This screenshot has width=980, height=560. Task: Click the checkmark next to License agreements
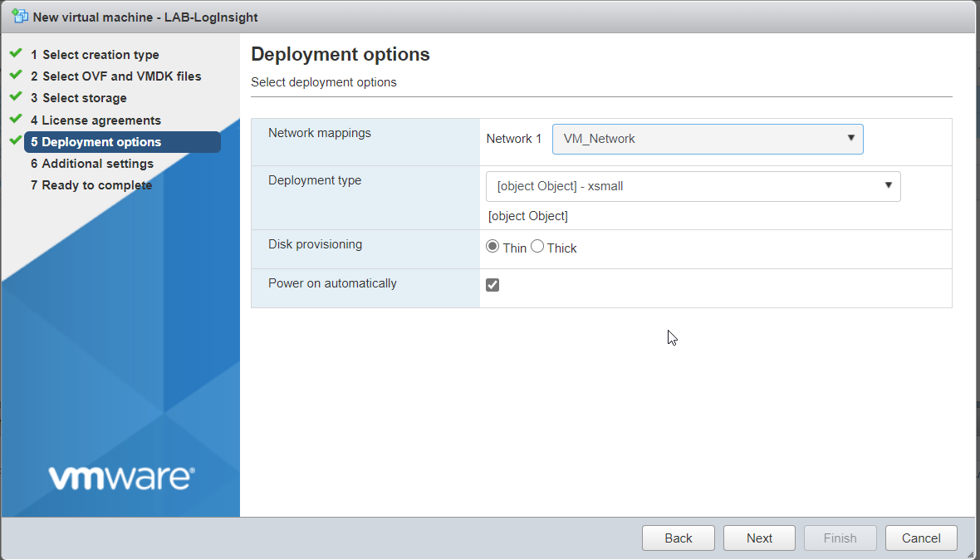click(17, 120)
